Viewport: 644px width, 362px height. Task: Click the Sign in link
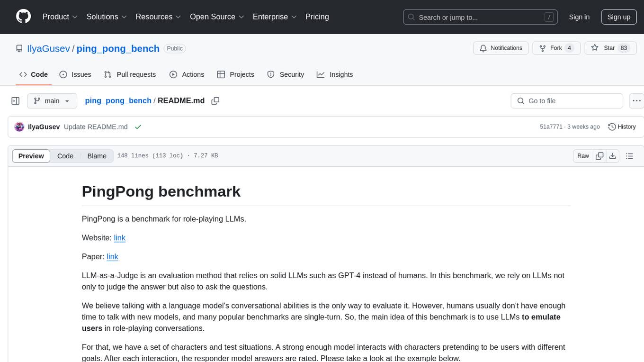pyautogui.click(x=579, y=17)
